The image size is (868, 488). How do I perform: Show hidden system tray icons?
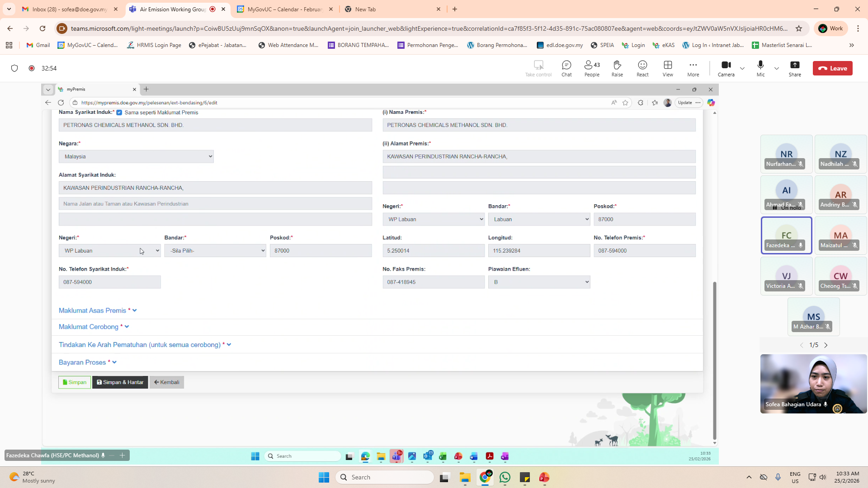click(x=749, y=477)
